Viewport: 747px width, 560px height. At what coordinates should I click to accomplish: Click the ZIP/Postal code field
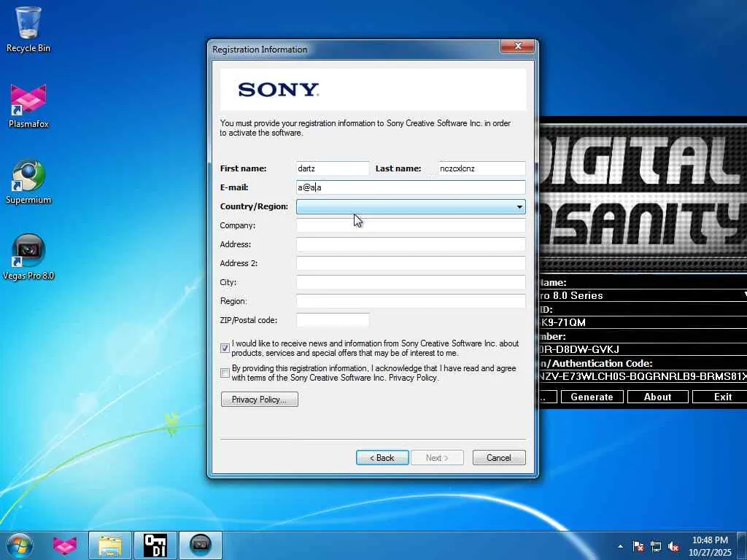333,321
